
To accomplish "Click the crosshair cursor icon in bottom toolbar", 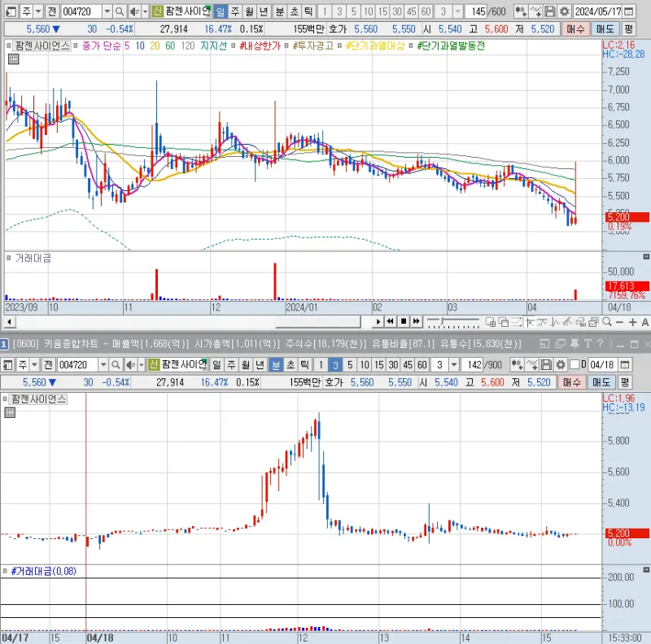I will 530,321.
